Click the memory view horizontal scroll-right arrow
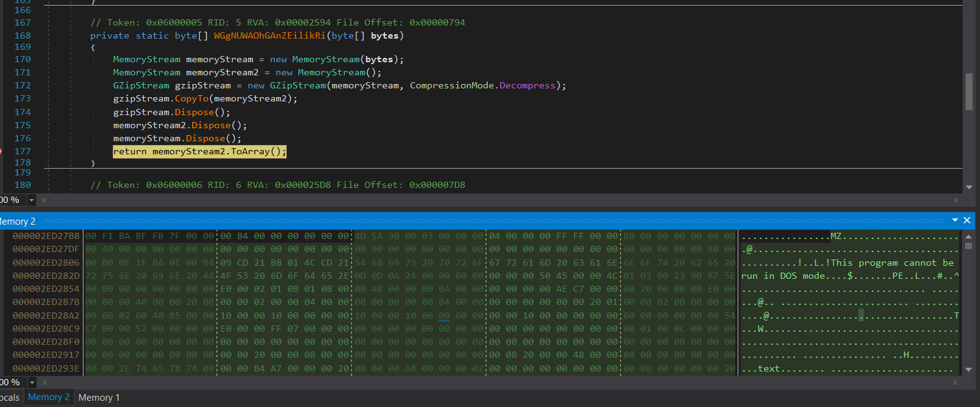This screenshot has height=407, width=980. pyautogui.click(x=956, y=383)
